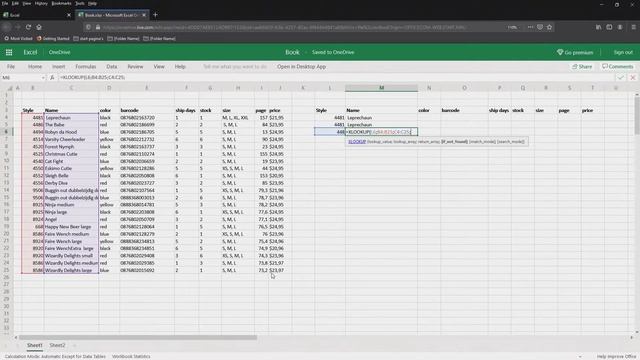Cancel the formula entry with the X

(x=633, y=77)
